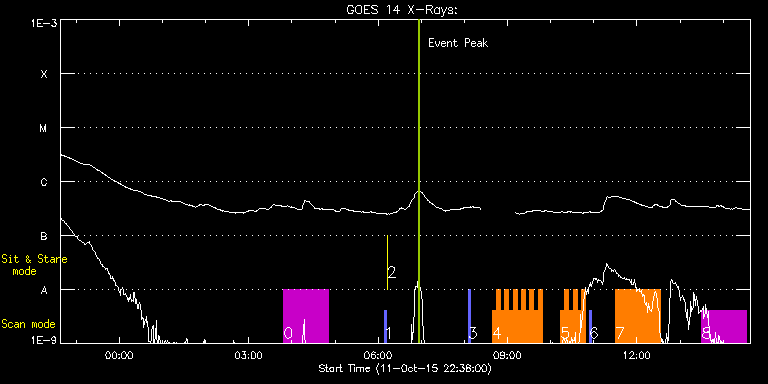Click the blue bar labeled 6
Screen dimensions: 768x384
[590, 326]
